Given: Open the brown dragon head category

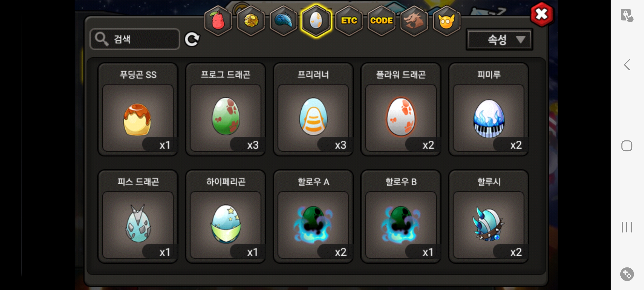Looking at the screenshot, I should pos(414,21).
